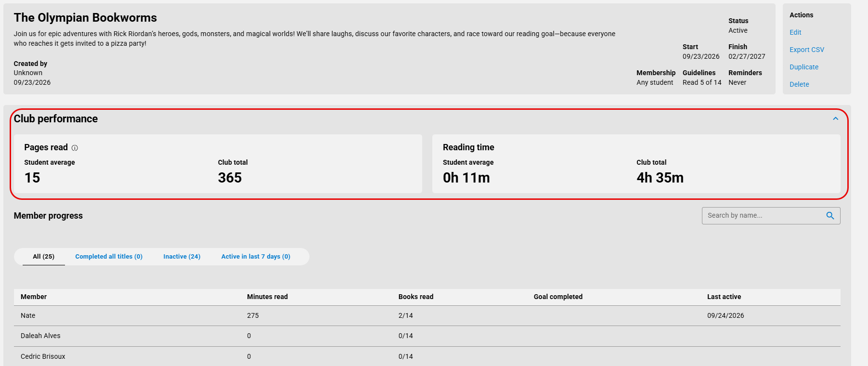This screenshot has height=366, width=868.
Task: Click the club total 365 pages value
Action: pos(230,178)
